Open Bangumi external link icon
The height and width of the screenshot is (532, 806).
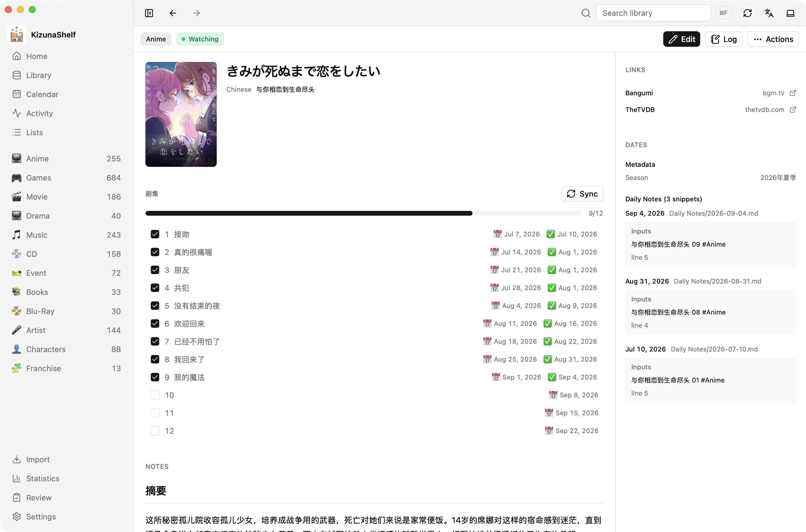click(793, 93)
